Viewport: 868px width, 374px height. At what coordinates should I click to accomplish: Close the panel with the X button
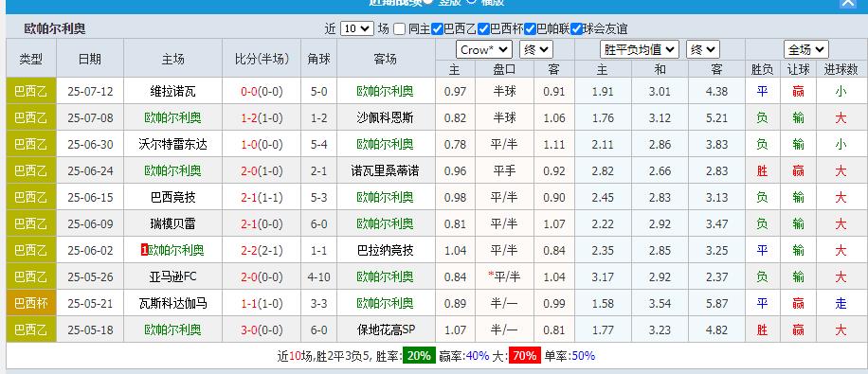click(848, 2)
